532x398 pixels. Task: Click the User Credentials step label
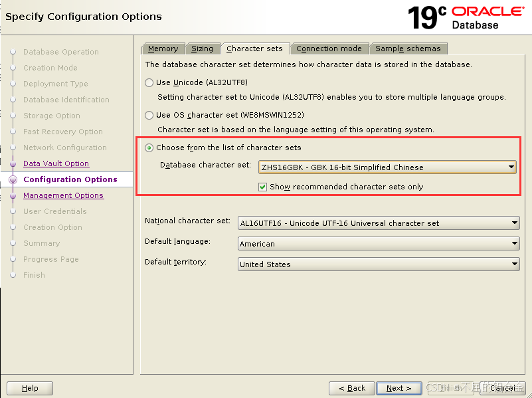click(55, 211)
